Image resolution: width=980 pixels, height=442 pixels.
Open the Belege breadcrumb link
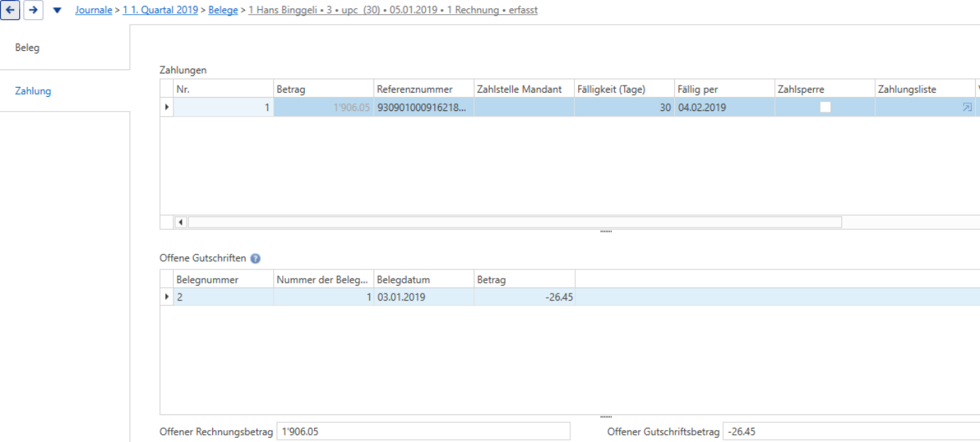pos(223,11)
